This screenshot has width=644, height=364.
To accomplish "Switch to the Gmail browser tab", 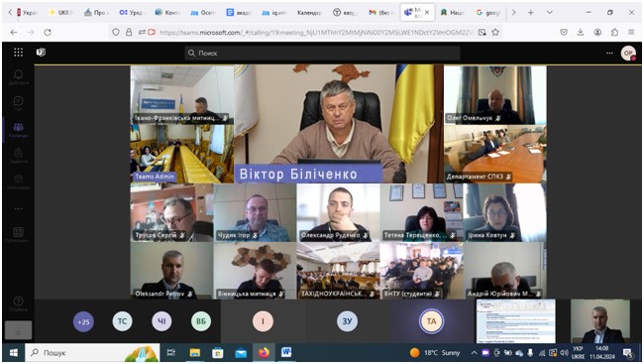I will point(381,13).
